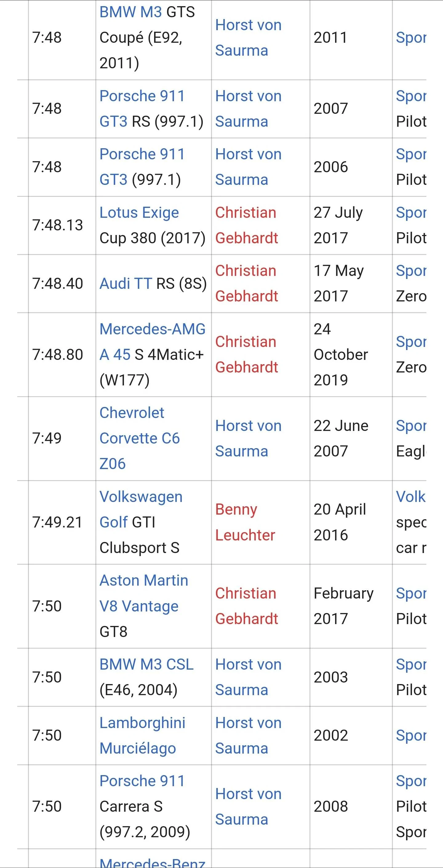Select the 7:49.21 lap time cell
443x868 pixels.
coord(57,522)
